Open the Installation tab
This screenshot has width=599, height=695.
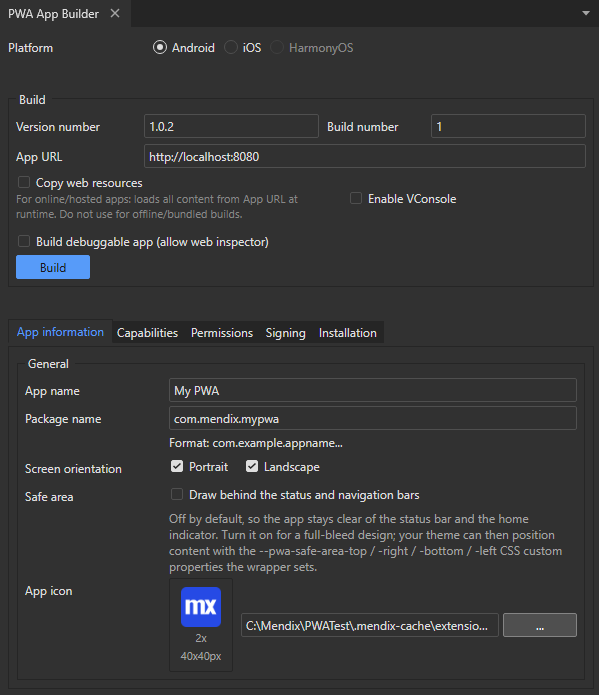point(348,333)
